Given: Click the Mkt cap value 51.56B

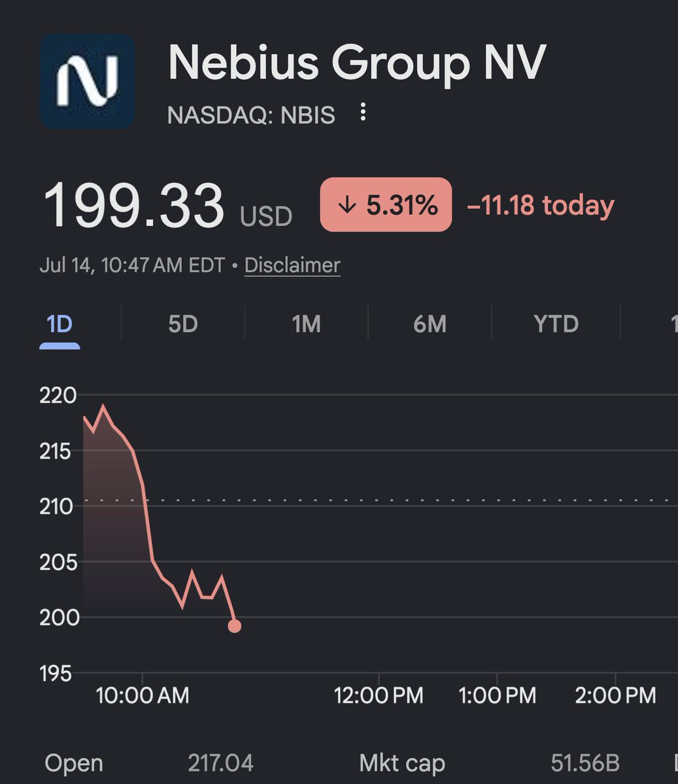Looking at the screenshot, I should coord(585,763).
